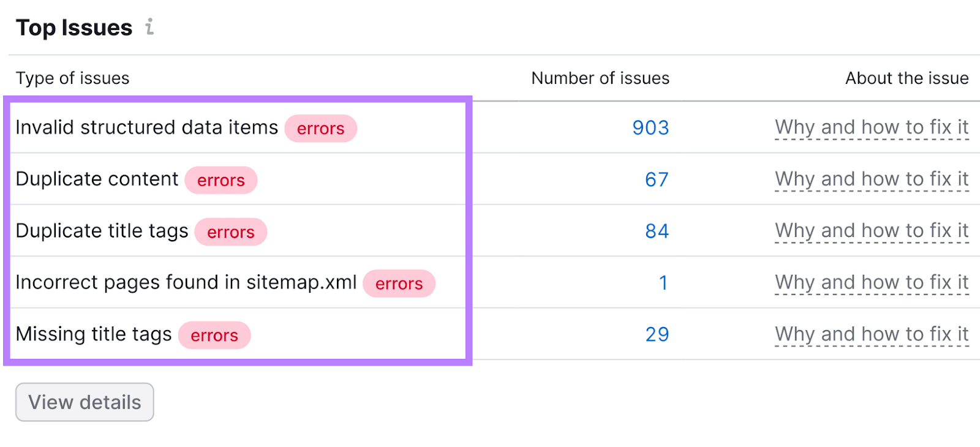Click the info icon beside Top Issues
The image size is (980, 447).
click(150, 28)
